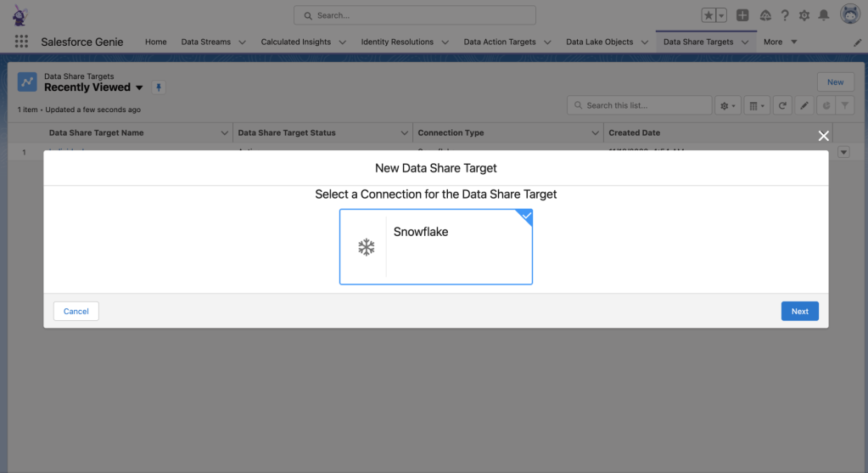Expand the Data Lake Objects chevron
This screenshot has width=868, height=473.
[x=644, y=42]
